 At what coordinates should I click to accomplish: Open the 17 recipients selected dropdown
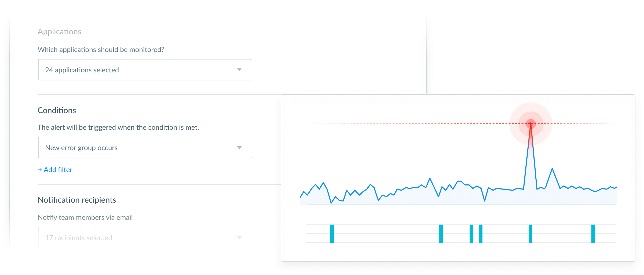coord(145,237)
